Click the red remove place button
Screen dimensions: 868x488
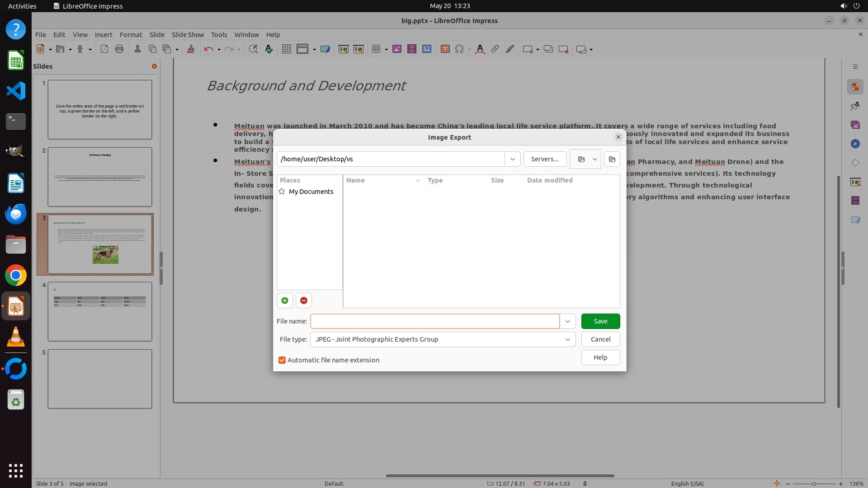pyautogui.click(x=304, y=300)
